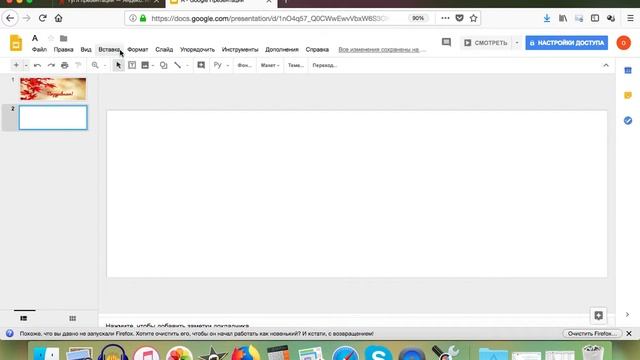
Task: Select the arrow cursor tool
Action: [118, 65]
